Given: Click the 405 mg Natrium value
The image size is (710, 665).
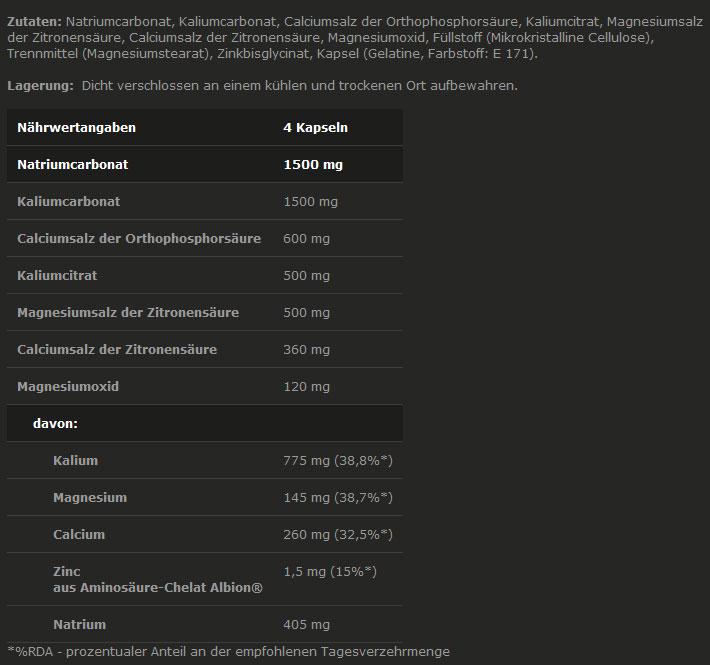Looking at the screenshot, I should [x=306, y=625].
